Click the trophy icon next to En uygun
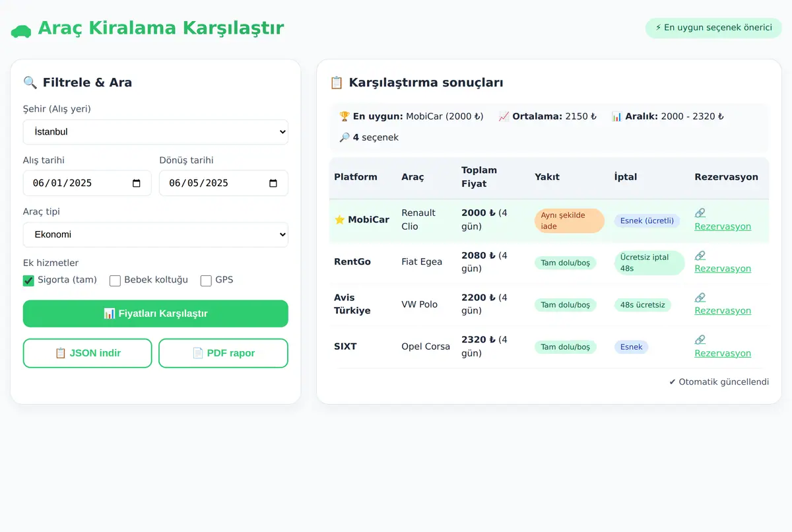The image size is (792, 532). pos(344,116)
